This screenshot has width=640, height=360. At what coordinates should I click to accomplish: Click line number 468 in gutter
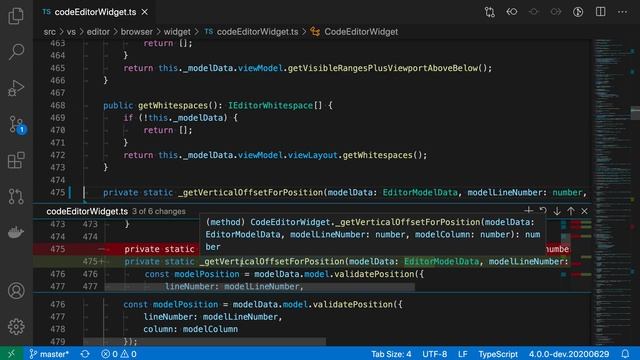[x=58, y=105]
